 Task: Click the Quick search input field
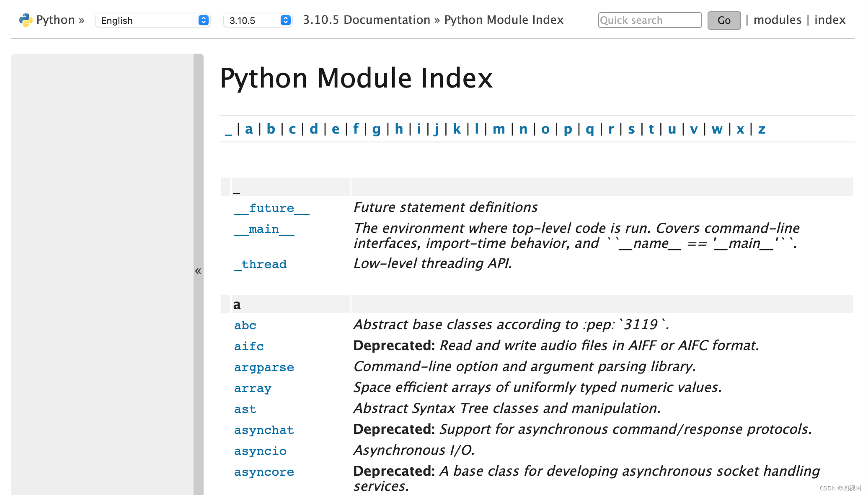pos(650,20)
